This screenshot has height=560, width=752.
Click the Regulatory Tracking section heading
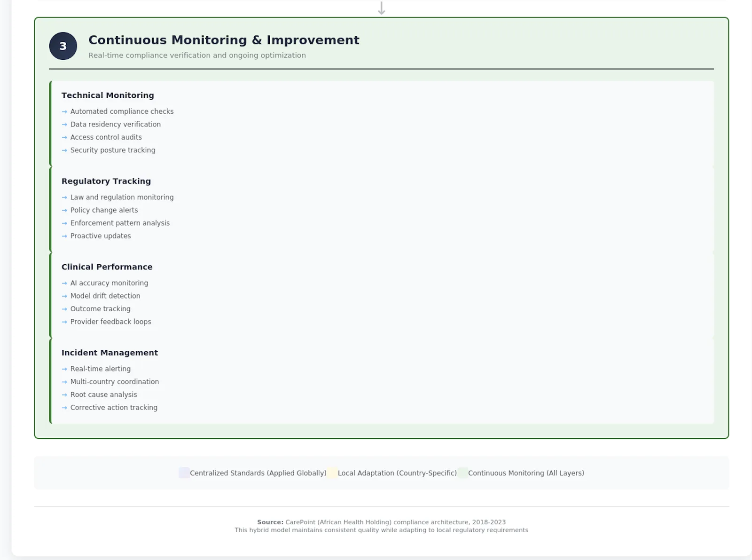(x=106, y=181)
